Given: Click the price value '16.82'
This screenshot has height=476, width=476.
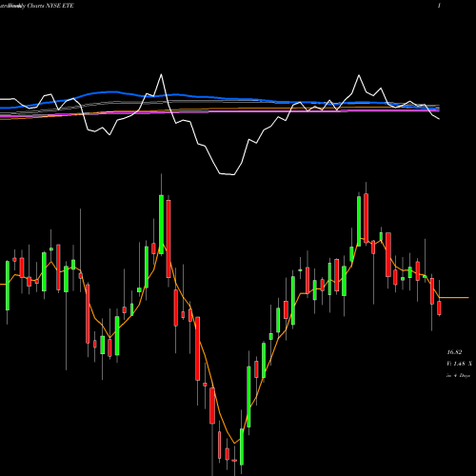Looking at the screenshot, I should (x=454, y=352).
